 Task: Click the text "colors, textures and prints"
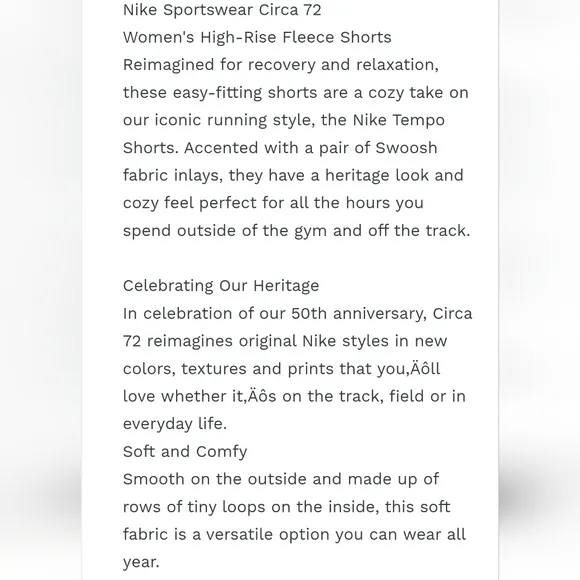click(x=228, y=369)
